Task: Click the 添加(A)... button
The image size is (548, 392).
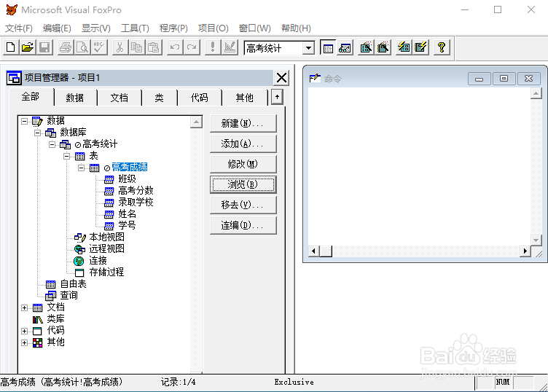Action: (x=243, y=144)
